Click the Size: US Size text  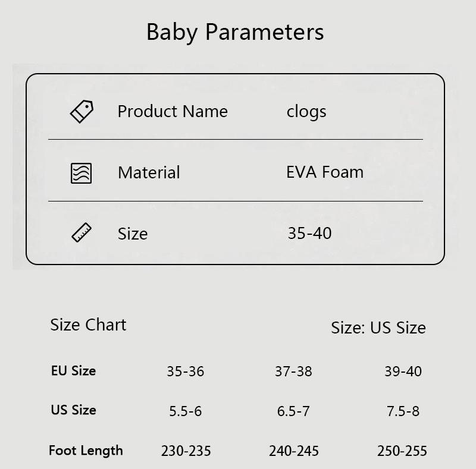tap(378, 328)
